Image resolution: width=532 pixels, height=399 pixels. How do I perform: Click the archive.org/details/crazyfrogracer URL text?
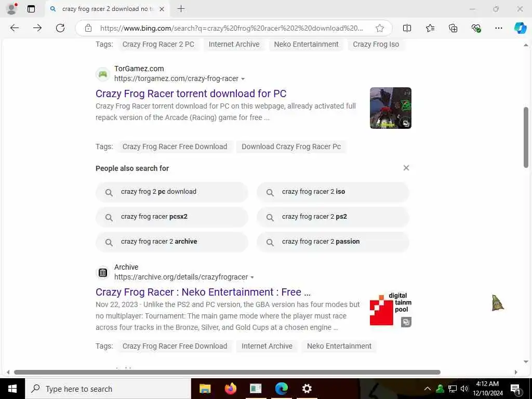(x=181, y=277)
